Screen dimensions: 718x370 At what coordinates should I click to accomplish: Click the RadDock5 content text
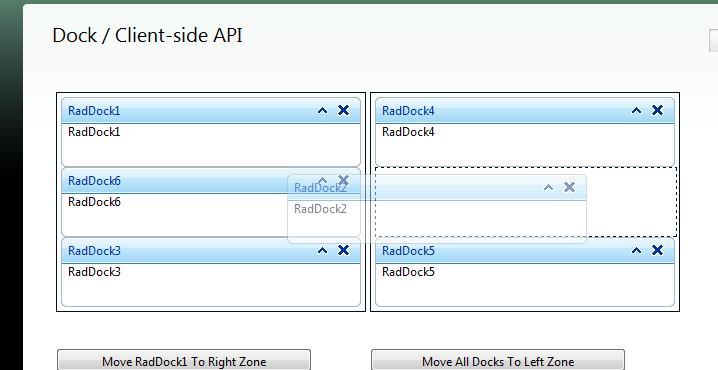pyautogui.click(x=408, y=272)
